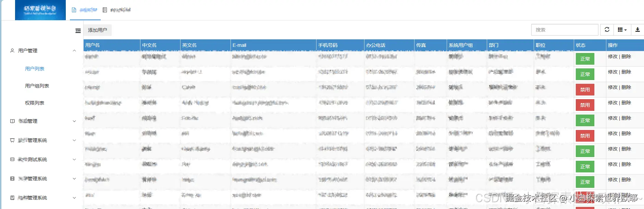Viewport: 644px width, 209px height.
Task: Click the refresh table icon
Action: [607, 30]
